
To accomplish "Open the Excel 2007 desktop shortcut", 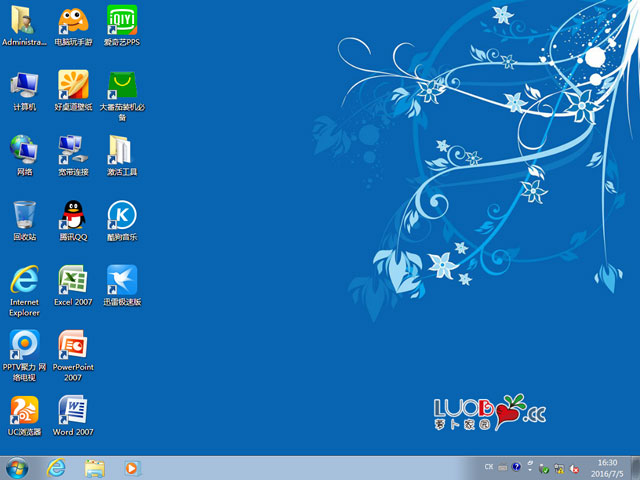I will point(73,280).
